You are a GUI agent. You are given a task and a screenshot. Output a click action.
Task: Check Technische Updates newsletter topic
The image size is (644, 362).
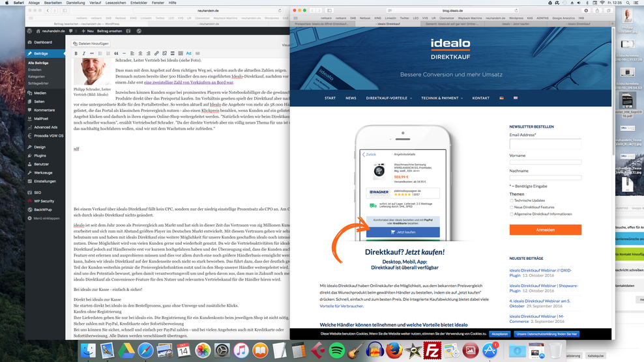(x=512, y=201)
